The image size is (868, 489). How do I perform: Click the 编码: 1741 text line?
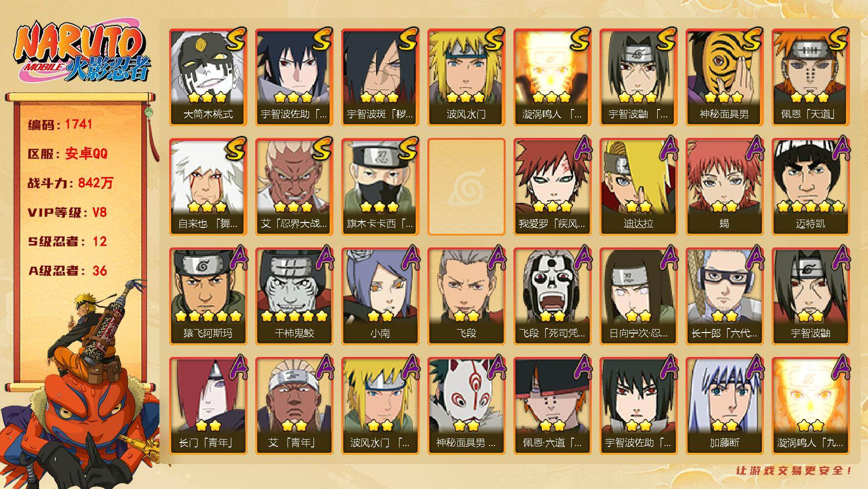click(x=60, y=124)
